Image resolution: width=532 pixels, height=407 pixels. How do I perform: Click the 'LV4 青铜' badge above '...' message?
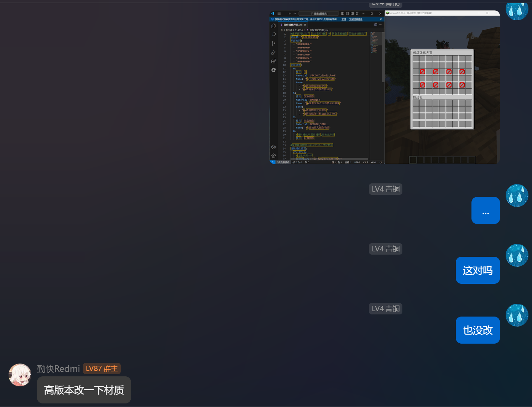(386, 189)
